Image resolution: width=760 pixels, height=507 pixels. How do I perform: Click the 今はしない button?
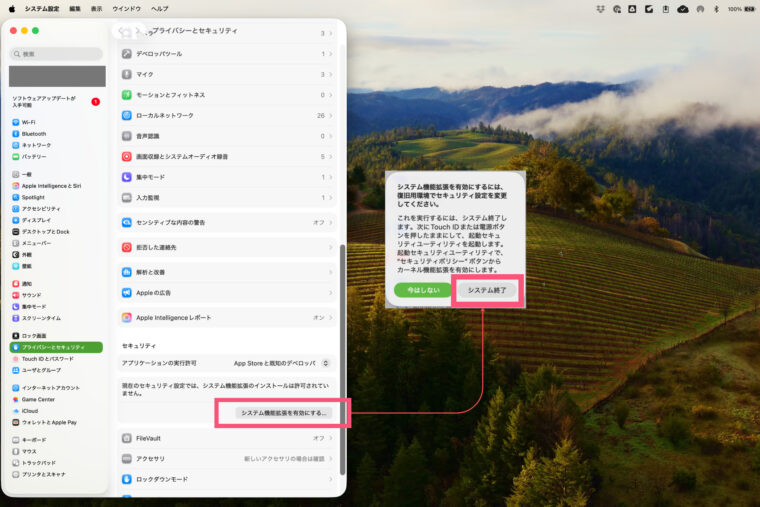tap(423, 290)
